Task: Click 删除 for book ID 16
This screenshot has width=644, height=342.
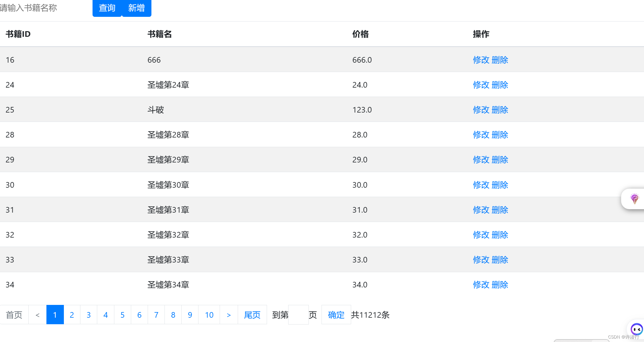Action: [x=500, y=60]
